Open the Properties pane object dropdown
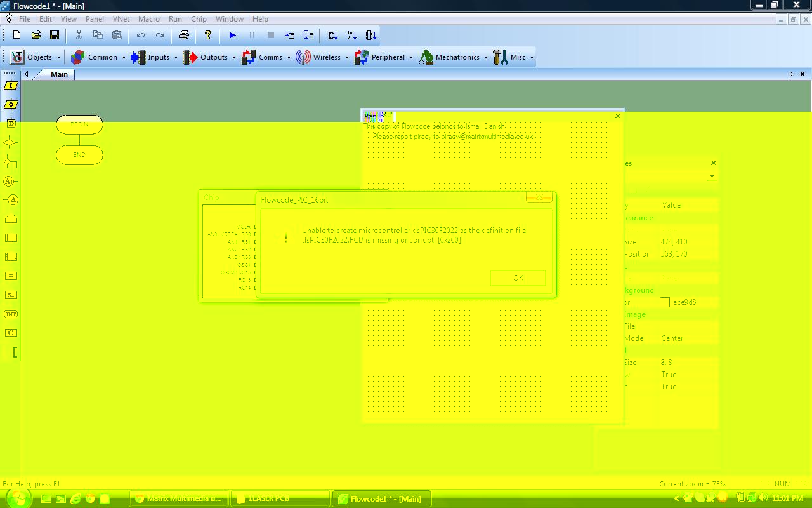This screenshot has width=812, height=508. (x=712, y=176)
